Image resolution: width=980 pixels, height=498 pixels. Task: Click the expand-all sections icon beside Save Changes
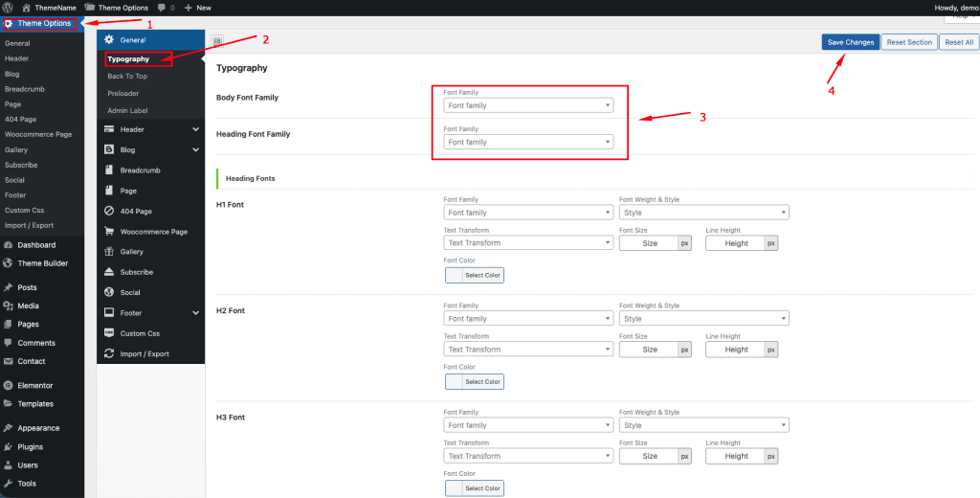217,41
